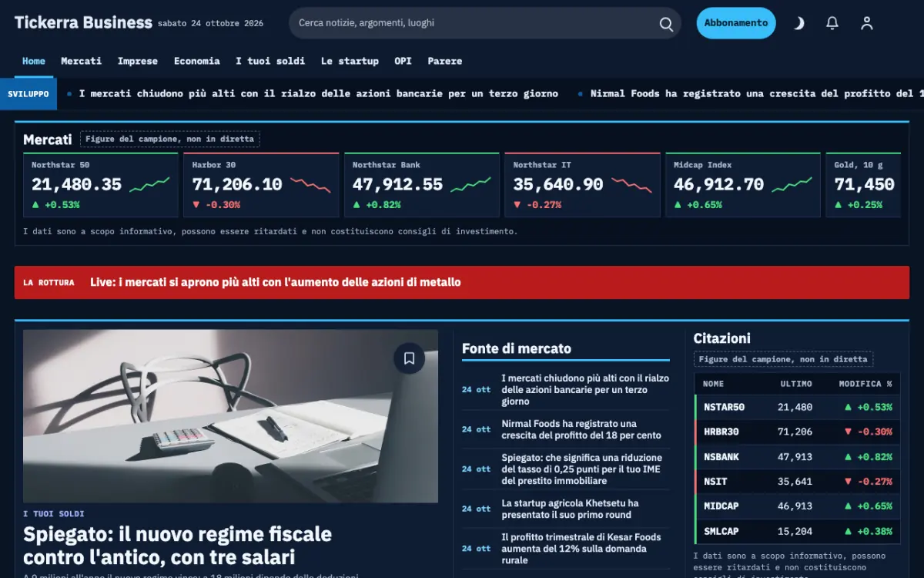Click the +0.38% change for SMLCAP
The height and width of the screenshot is (578, 924).
[869, 531]
